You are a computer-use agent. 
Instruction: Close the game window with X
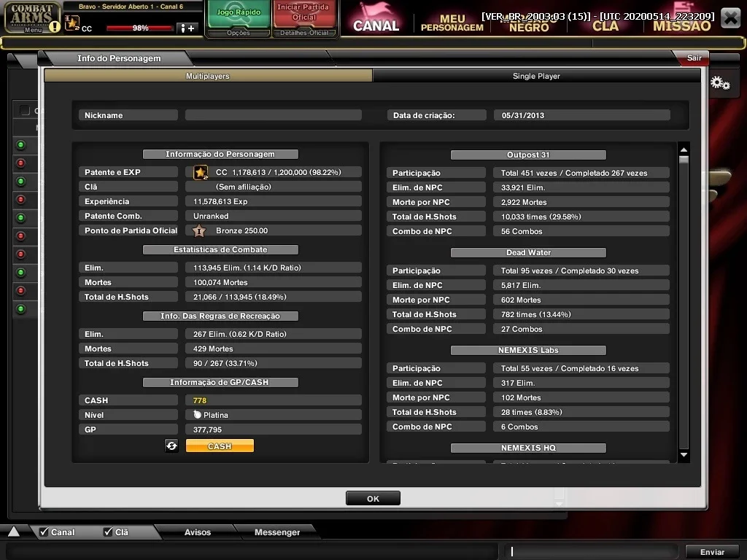coord(730,18)
